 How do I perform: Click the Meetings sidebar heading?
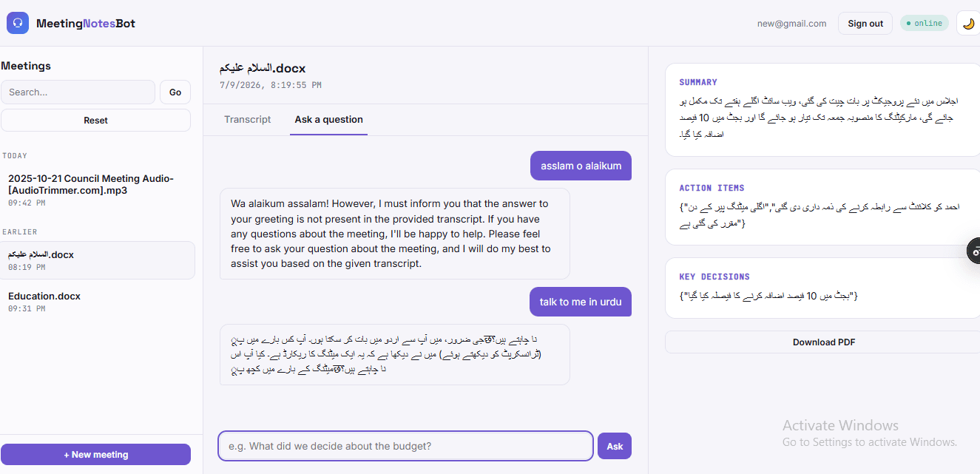(x=26, y=66)
